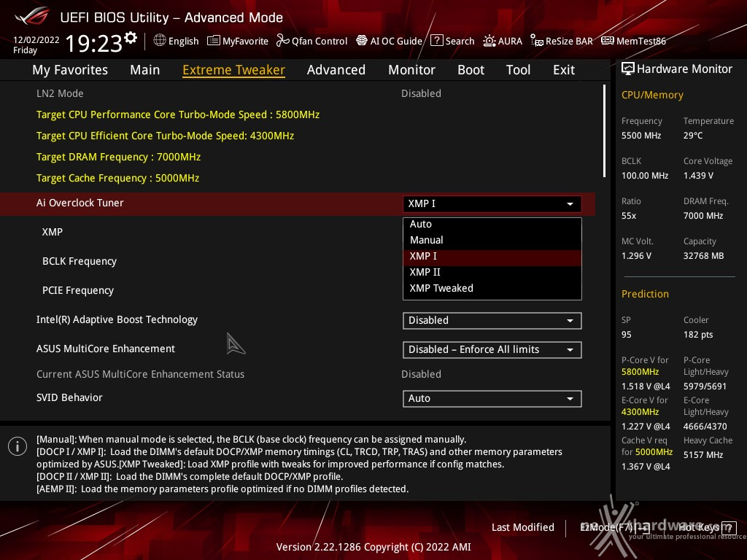This screenshot has height=560, width=747.
Task: Click the Hardware Monitor screen icon
Action: tap(628, 69)
